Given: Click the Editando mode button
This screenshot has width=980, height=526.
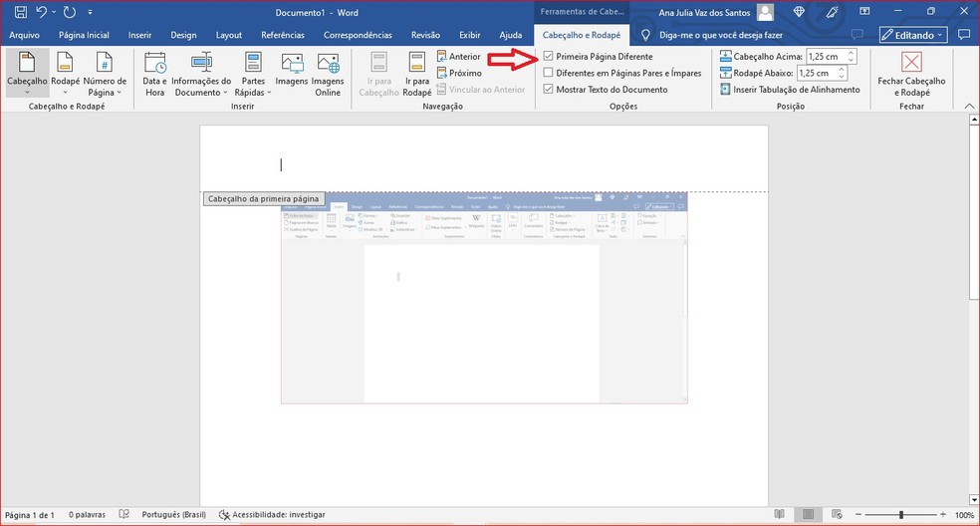Looking at the screenshot, I should click(912, 35).
